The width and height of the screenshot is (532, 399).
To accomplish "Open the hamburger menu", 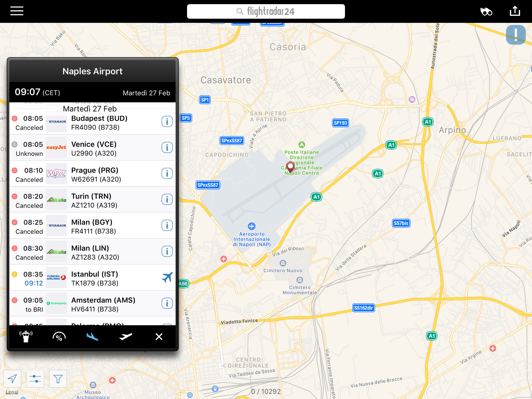I will tap(17, 11).
